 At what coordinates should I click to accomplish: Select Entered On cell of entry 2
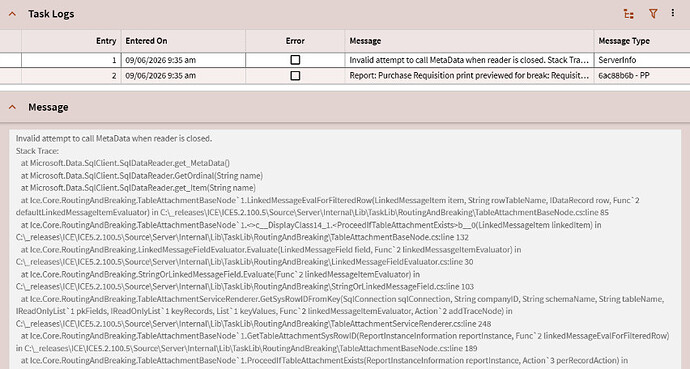(183, 76)
